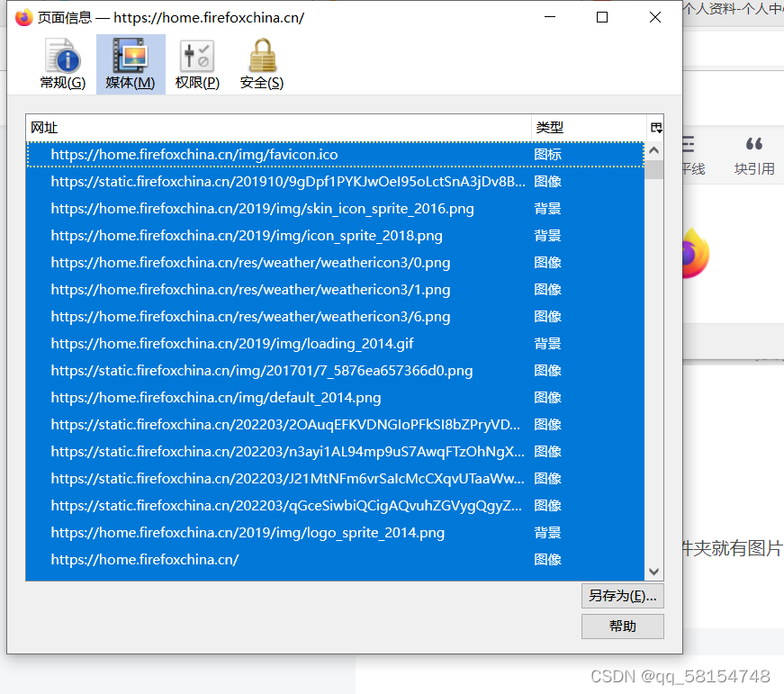Select the weathericon3/0.png row
This screenshot has width=784, height=694.
pyautogui.click(x=335, y=263)
